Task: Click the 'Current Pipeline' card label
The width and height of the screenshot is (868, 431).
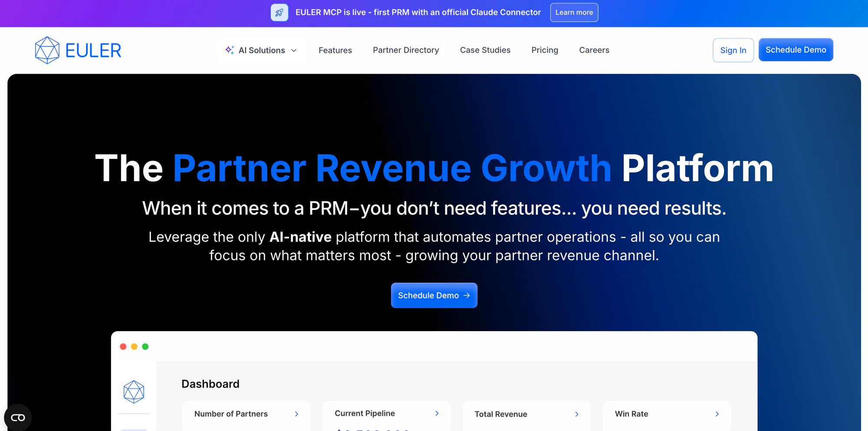Action: tap(365, 414)
